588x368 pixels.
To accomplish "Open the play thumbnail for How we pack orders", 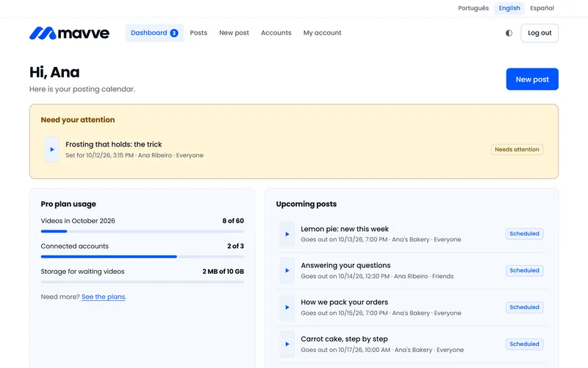I will 287,307.
